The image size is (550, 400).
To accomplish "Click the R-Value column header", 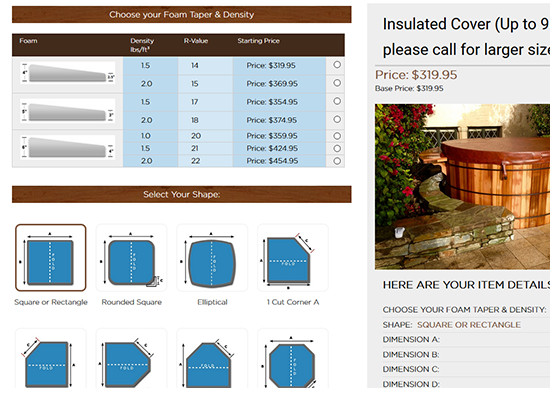I will click(196, 41).
